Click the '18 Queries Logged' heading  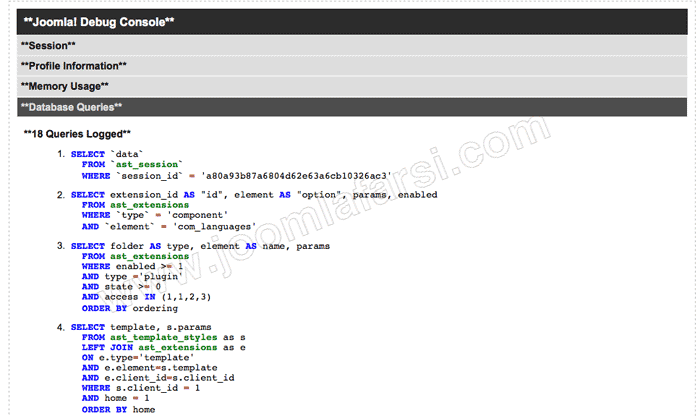[x=77, y=134]
